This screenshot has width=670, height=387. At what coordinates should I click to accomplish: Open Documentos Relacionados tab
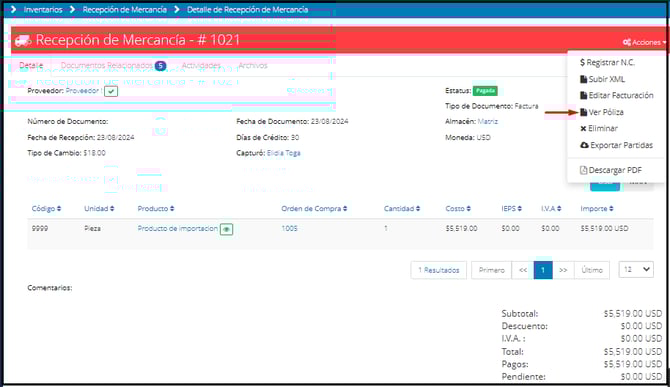(x=113, y=65)
